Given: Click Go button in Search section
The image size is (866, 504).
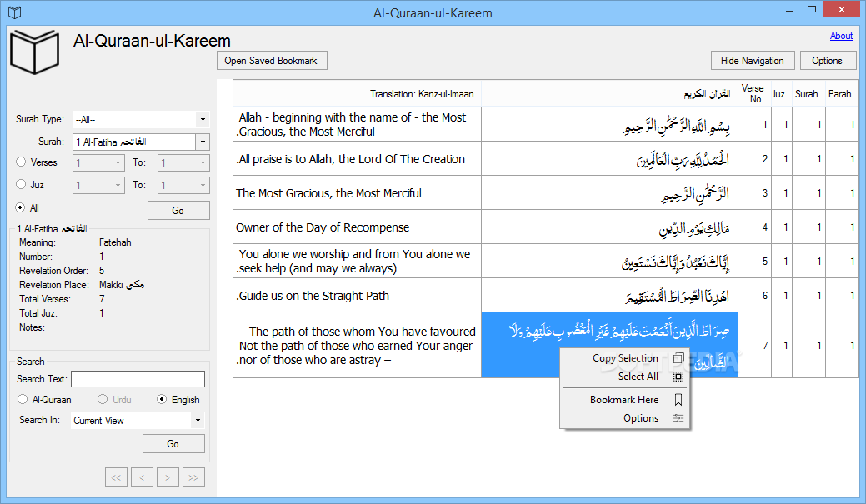Looking at the screenshot, I should pyautogui.click(x=173, y=444).
